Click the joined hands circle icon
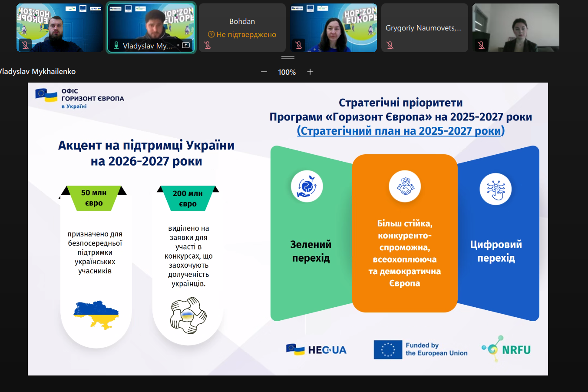Viewport: 588px width, 392px height. [x=188, y=316]
